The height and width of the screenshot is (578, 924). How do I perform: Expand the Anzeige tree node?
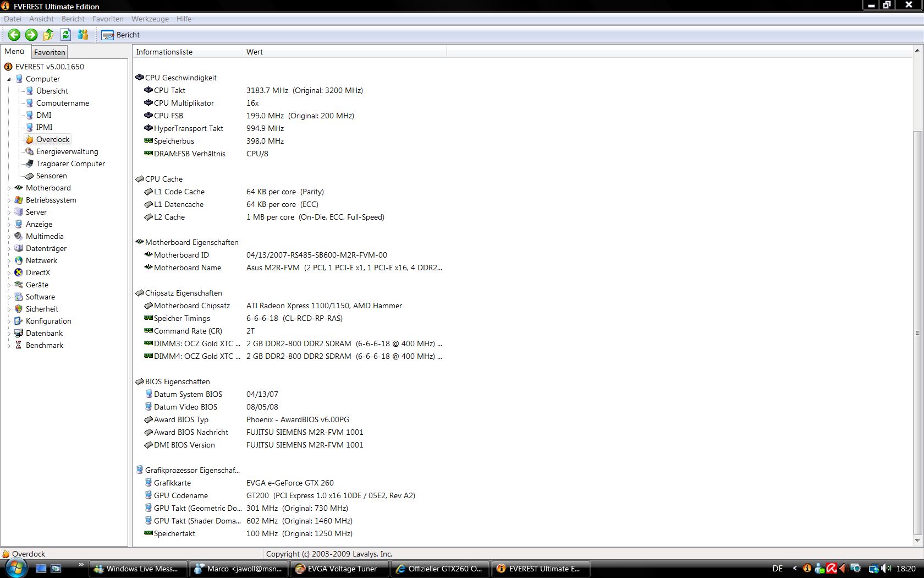click(9, 225)
